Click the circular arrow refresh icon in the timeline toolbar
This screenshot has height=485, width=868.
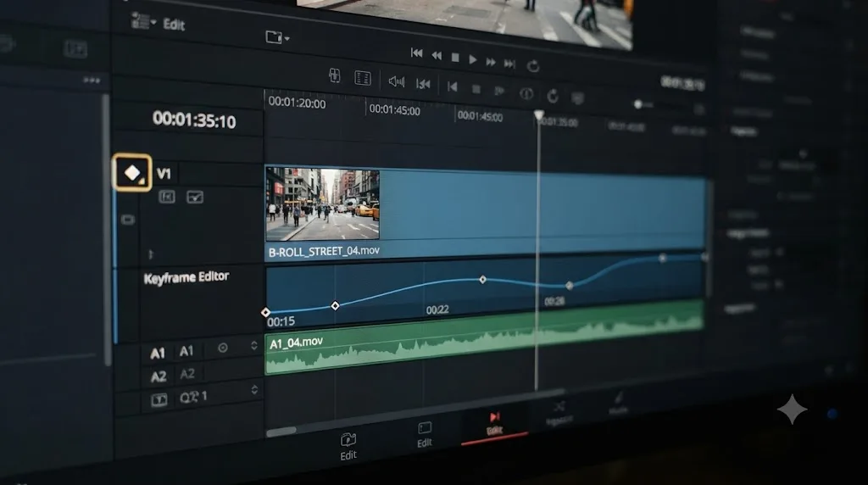coord(553,96)
